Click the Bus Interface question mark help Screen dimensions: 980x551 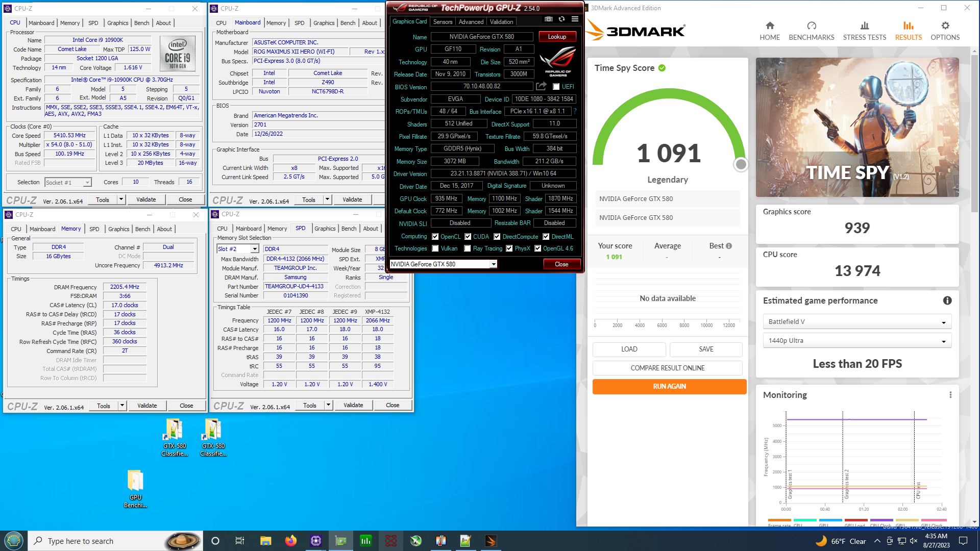click(x=575, y=111)
